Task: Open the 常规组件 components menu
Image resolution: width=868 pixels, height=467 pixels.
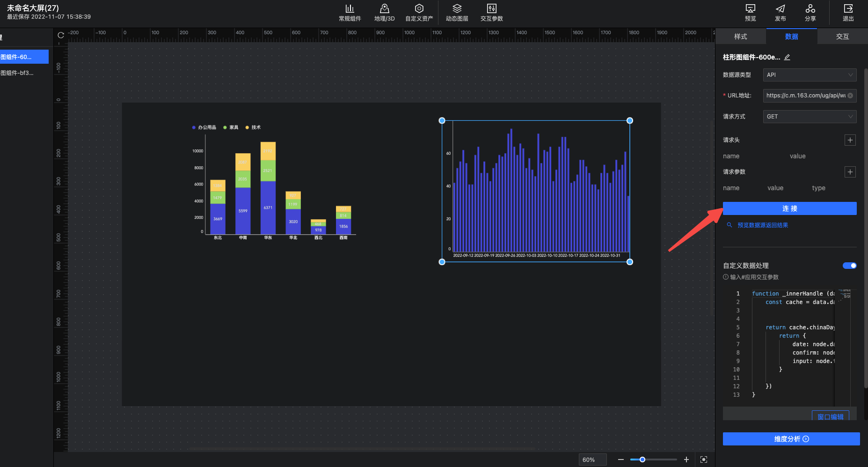Action: coord(350,13)
